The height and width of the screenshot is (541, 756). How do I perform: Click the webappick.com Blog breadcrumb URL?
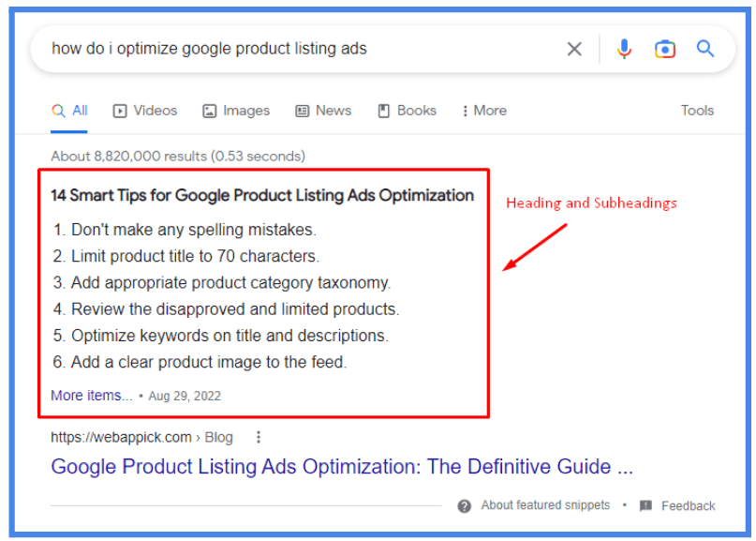click(x=141, y=437)
